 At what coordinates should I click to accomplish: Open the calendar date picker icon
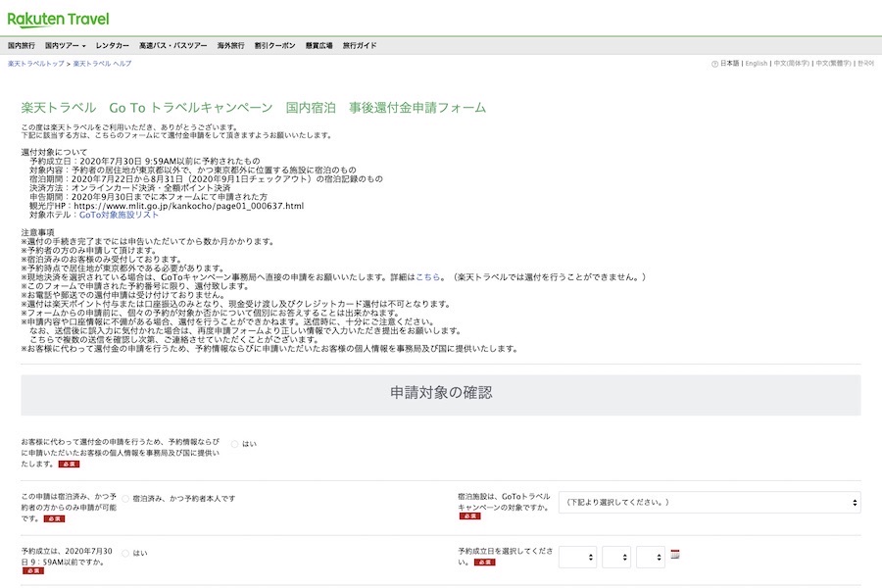tap(675, 555)
